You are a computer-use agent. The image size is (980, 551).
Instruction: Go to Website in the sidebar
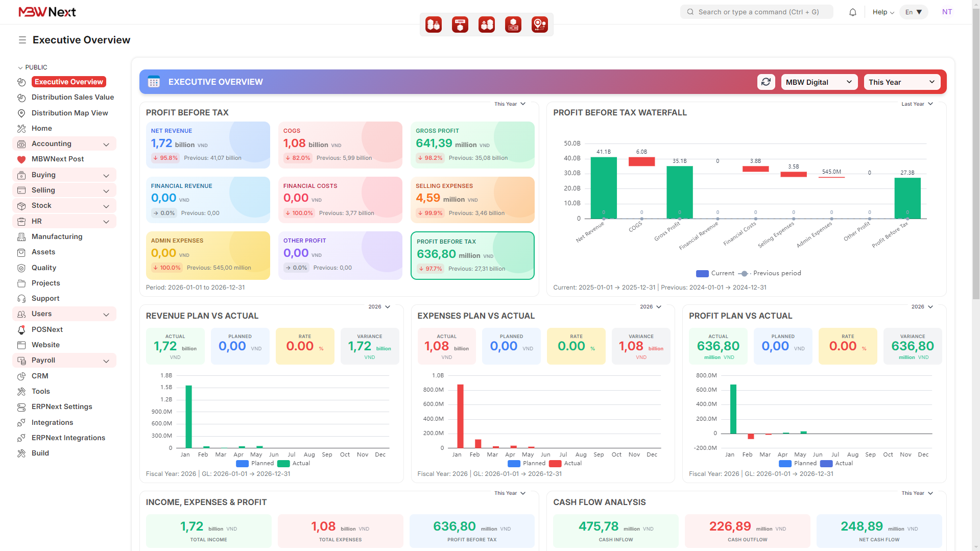[45, 345]
